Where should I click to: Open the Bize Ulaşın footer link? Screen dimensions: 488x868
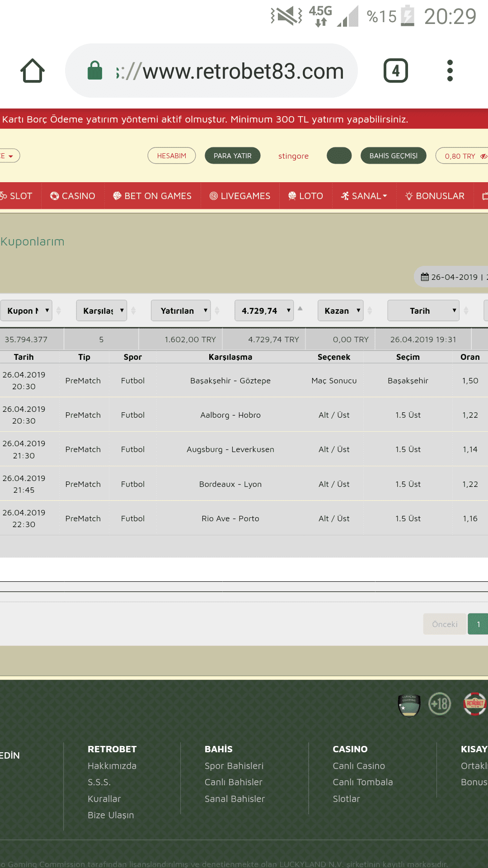click(x=111, y=815)
